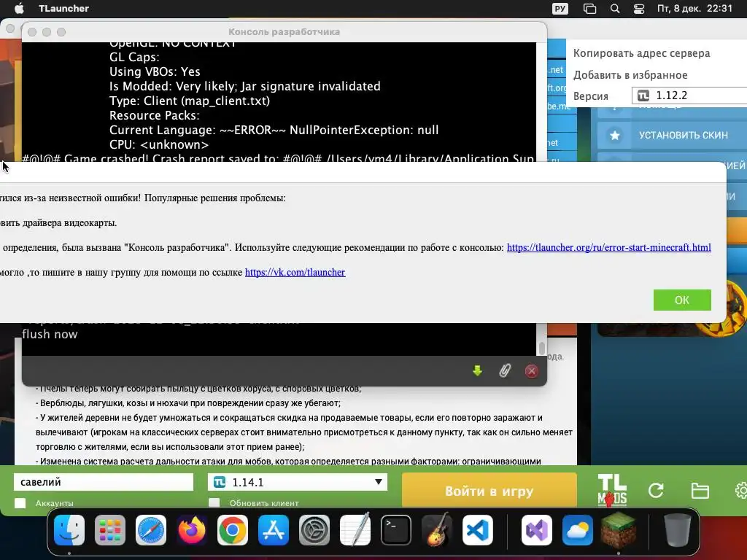Viewport: 747px width, 560px height.
Task: Open Weather app from the Dock
Action: pyautogui.click(x=578, y=529)
